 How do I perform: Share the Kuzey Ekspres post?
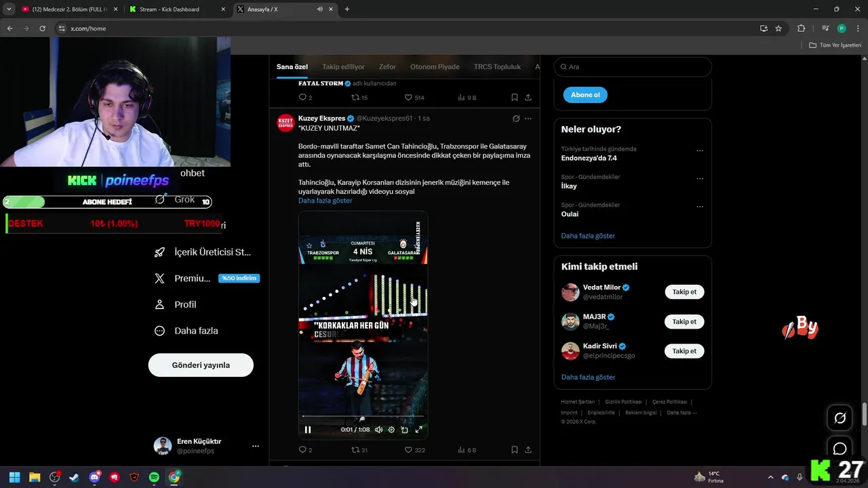click(x=528, y=450)
